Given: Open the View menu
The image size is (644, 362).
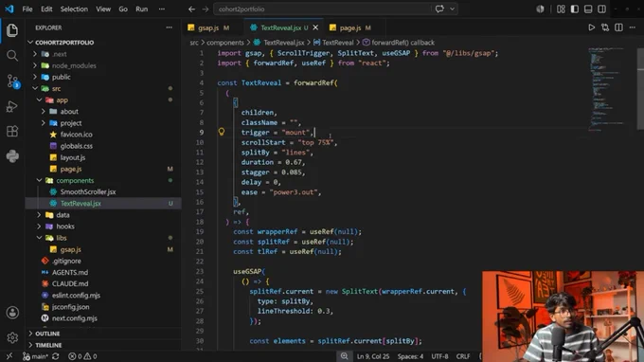Looking at the screenshot, I should click(103, 9).
